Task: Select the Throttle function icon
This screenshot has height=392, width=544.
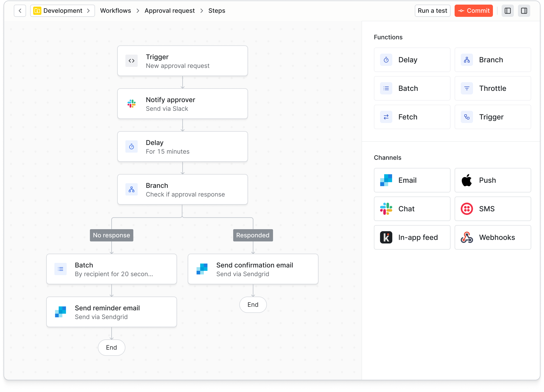Action: [x=467, y=88]
